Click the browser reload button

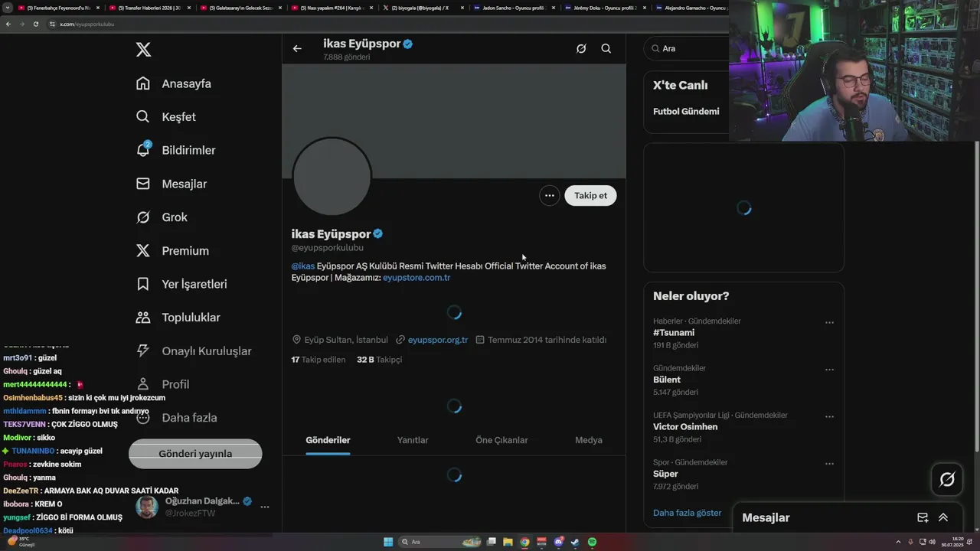(x=35, y=24)
